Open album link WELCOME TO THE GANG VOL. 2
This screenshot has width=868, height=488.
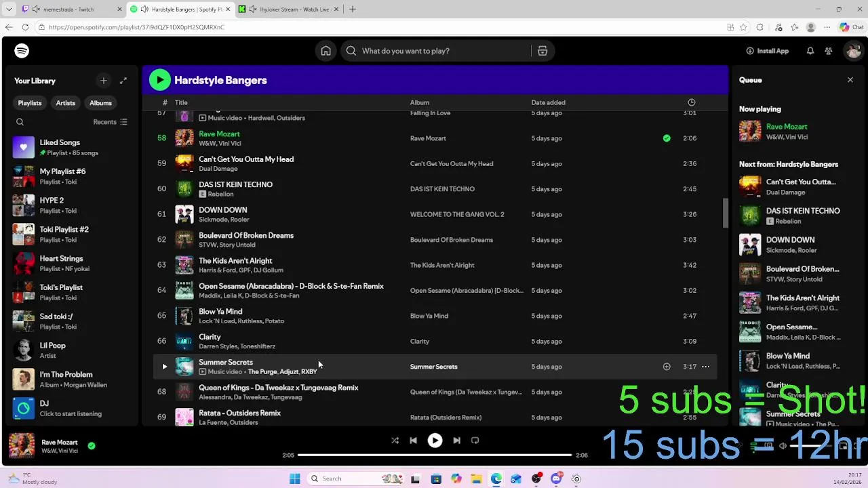[457, 214]
